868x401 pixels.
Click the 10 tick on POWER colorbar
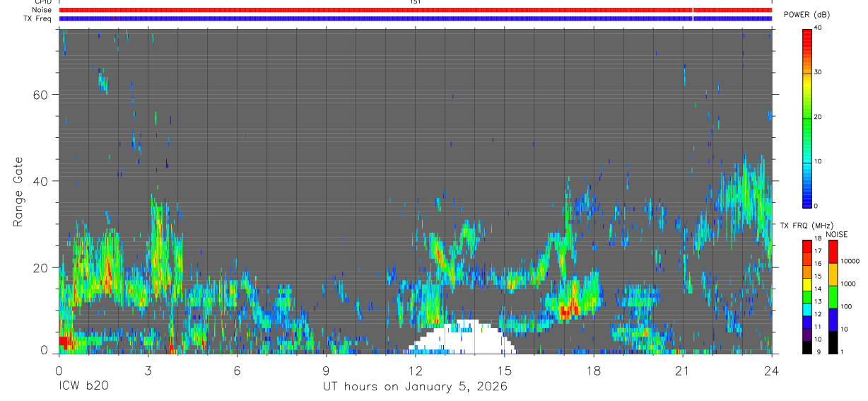[x=818, y=161]
